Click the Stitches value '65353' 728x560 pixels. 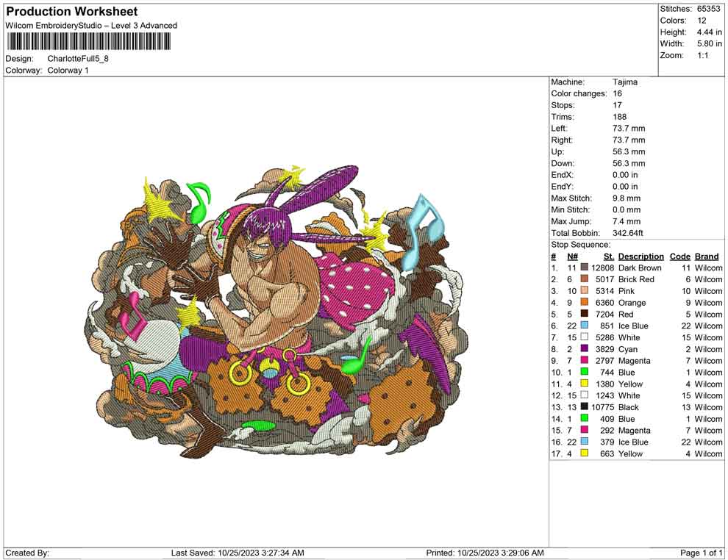point(708,9)
